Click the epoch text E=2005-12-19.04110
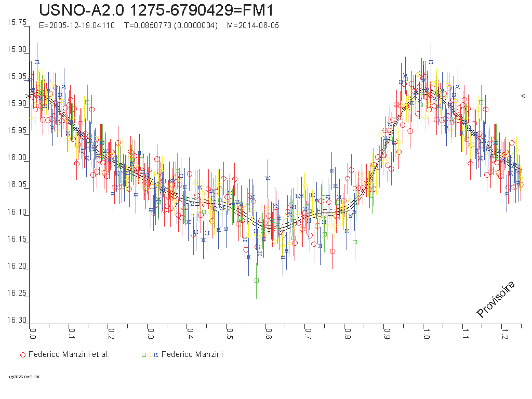Screen dimensions: 532x399 click(77, 25)
